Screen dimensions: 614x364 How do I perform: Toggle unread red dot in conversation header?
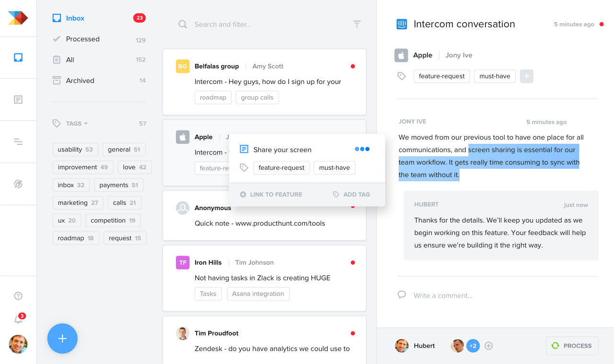[602, 24]
